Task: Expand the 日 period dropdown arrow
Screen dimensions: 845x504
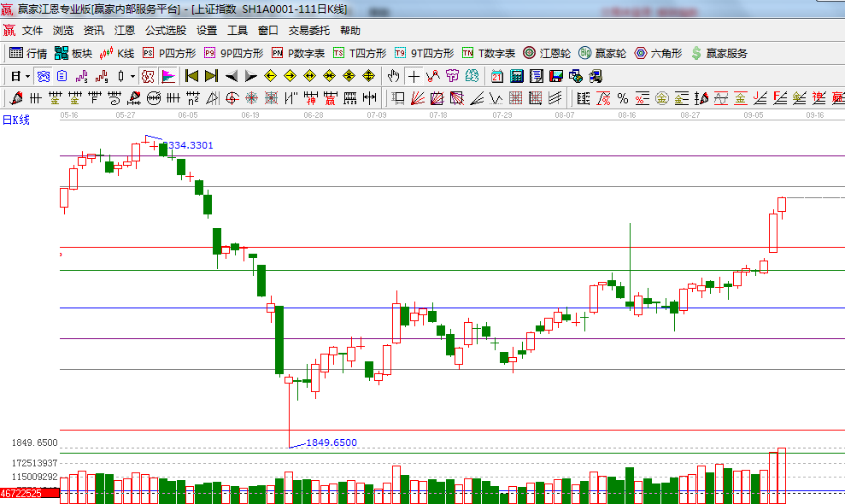Action: 27,76
